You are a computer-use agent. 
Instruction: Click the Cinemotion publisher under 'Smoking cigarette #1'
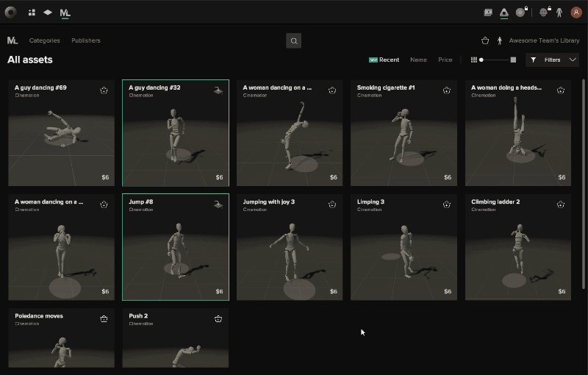pyautogui.click(x=369, y=96)
